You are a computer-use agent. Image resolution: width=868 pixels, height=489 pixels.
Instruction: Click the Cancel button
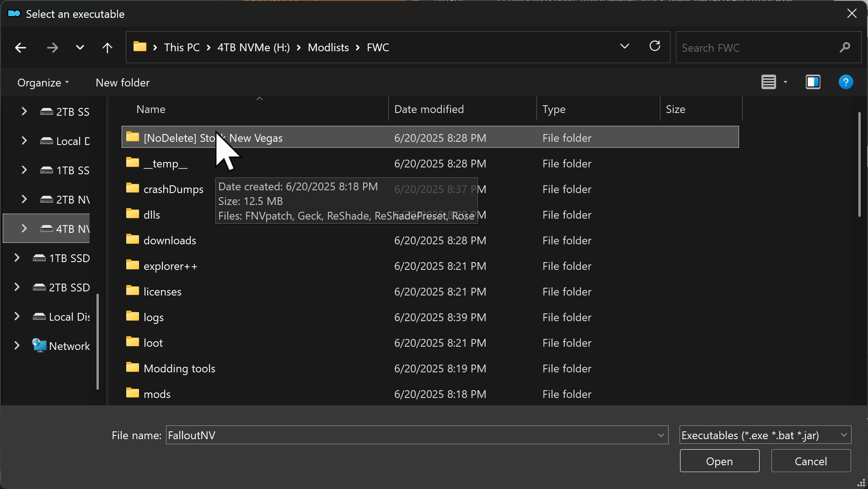pyautogui.click(x=811, y=461)
